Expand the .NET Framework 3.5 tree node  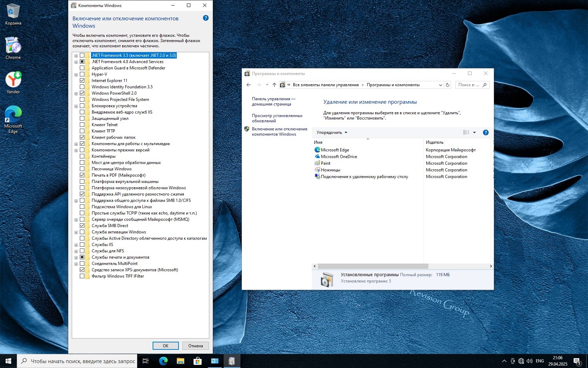[76, 55]
